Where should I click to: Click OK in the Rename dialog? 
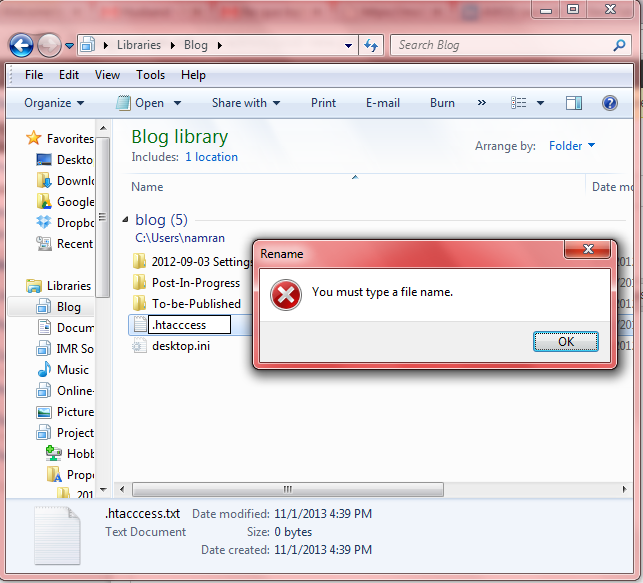565,342
